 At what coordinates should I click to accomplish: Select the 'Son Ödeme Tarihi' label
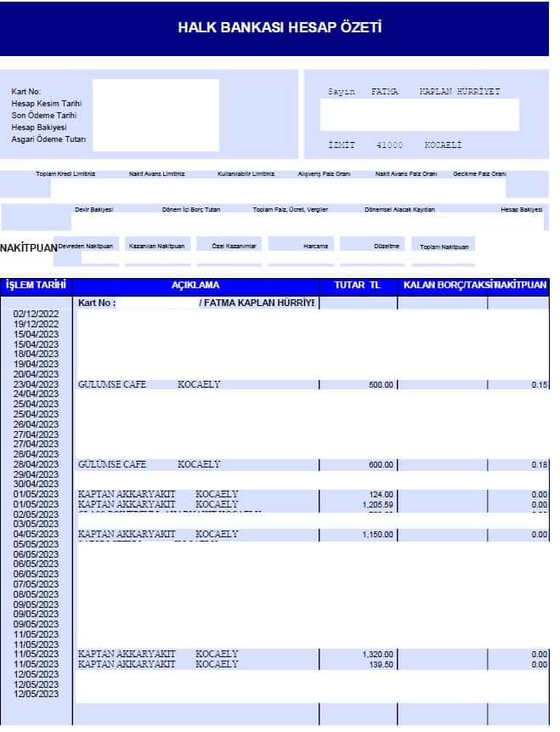[x=43, y=116]
